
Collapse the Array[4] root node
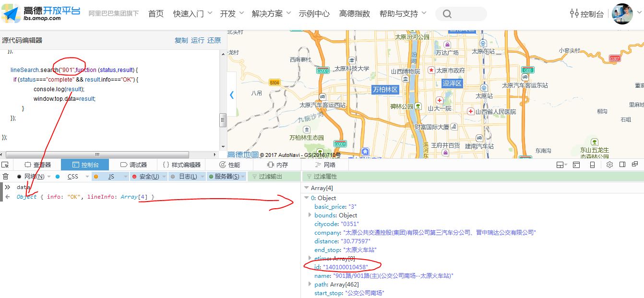pyautogui.click(x=307, y=188)
